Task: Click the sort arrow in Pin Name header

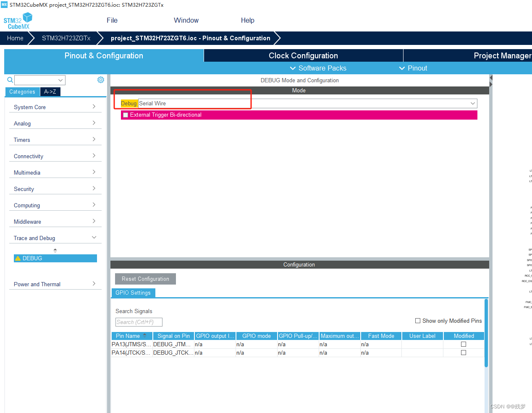Action: [x=145, y=335]
